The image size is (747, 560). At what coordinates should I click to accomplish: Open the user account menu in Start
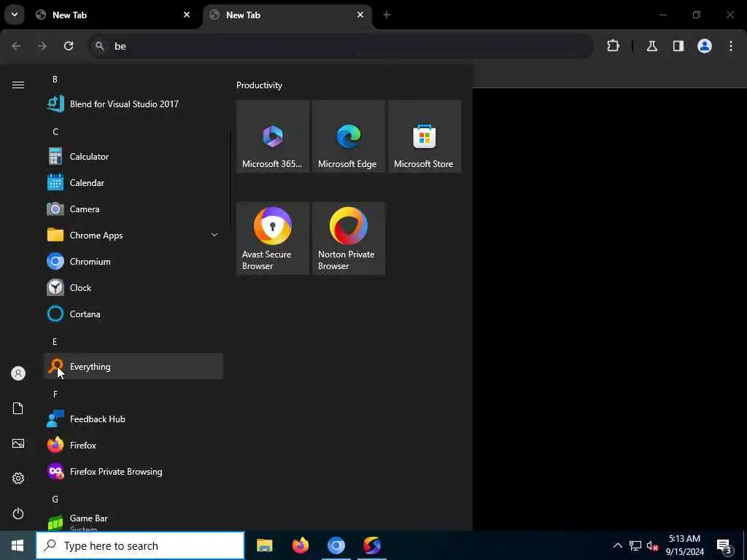pyautogui.click(x=18, y=373)
